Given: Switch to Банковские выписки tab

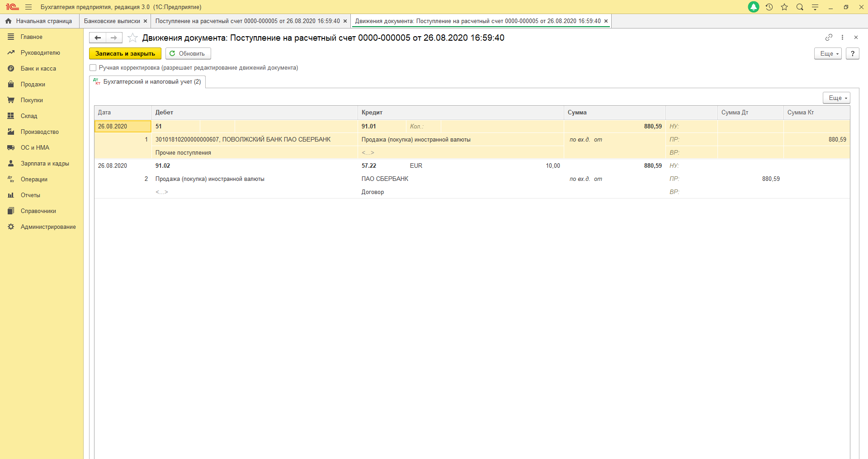Looking at the screenshot, I should 112,21.
